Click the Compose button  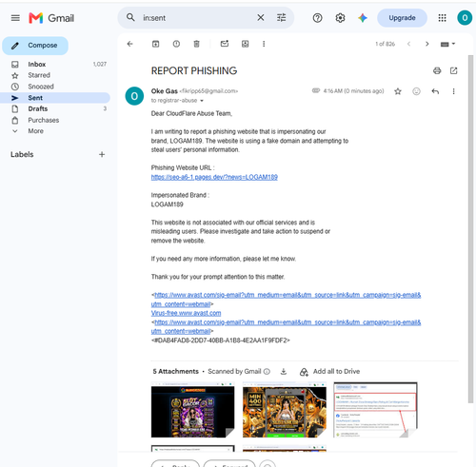pyautogui.click(x=35, y=46)
